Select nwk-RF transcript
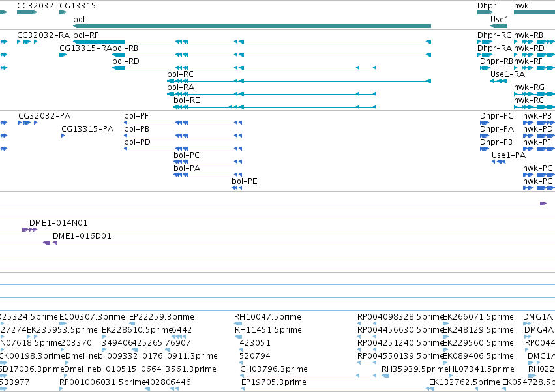Viewport: 555px width, 392px height. coord(535,68)
